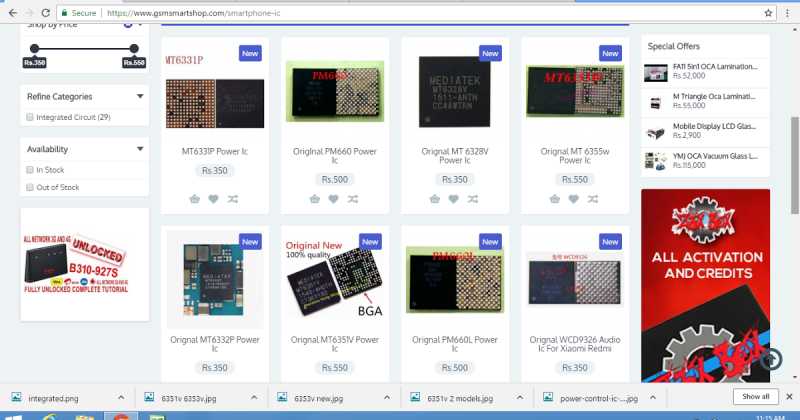Screen dimensions: 800x420
Task: Open Orignal MT 6328V chip image
Action: [x=454, y=92]
